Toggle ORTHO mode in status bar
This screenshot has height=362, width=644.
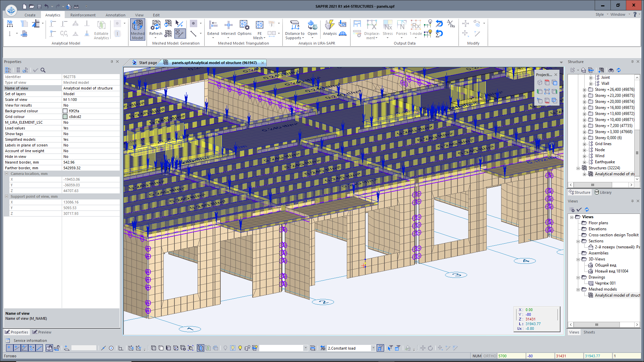(x=490, y=356)
